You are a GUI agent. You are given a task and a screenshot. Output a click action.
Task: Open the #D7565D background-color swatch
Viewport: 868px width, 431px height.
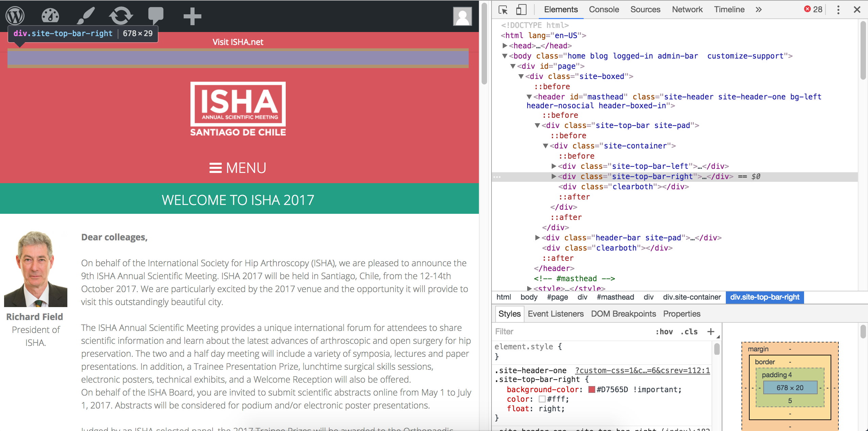click(592, 389)
